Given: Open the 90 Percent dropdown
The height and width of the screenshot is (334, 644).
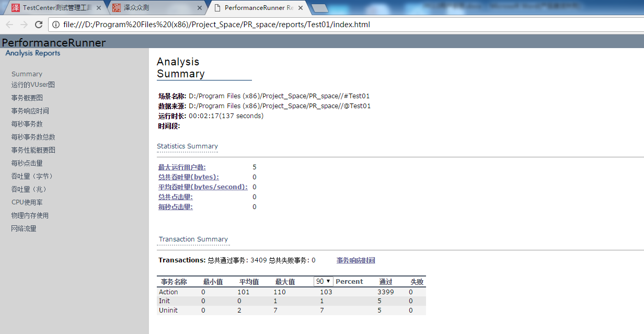Looking at the screenshot, I should click(323, 281).
